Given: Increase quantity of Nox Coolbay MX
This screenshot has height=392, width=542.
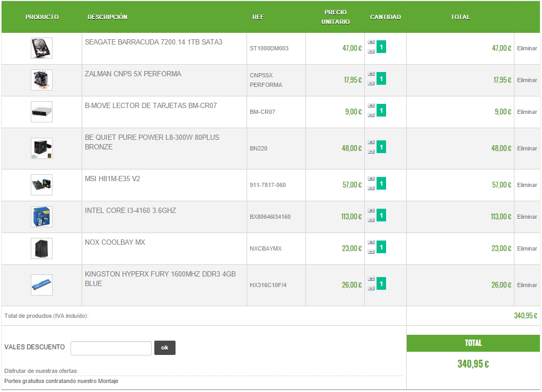Looking at the screenshot, I should pos(371,243).
